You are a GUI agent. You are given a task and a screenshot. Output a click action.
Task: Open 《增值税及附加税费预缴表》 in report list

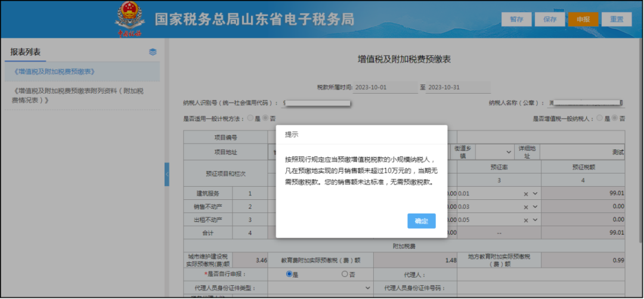[x=55, y=72]
